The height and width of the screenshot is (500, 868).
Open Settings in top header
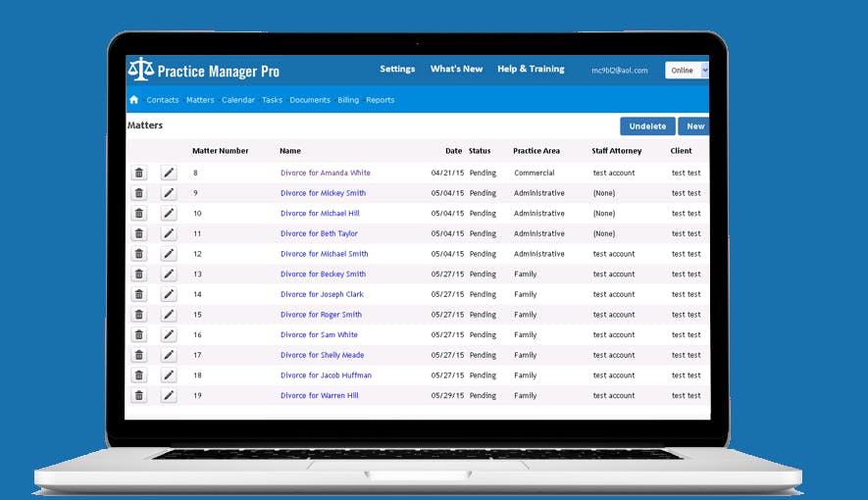coord(397,70)
